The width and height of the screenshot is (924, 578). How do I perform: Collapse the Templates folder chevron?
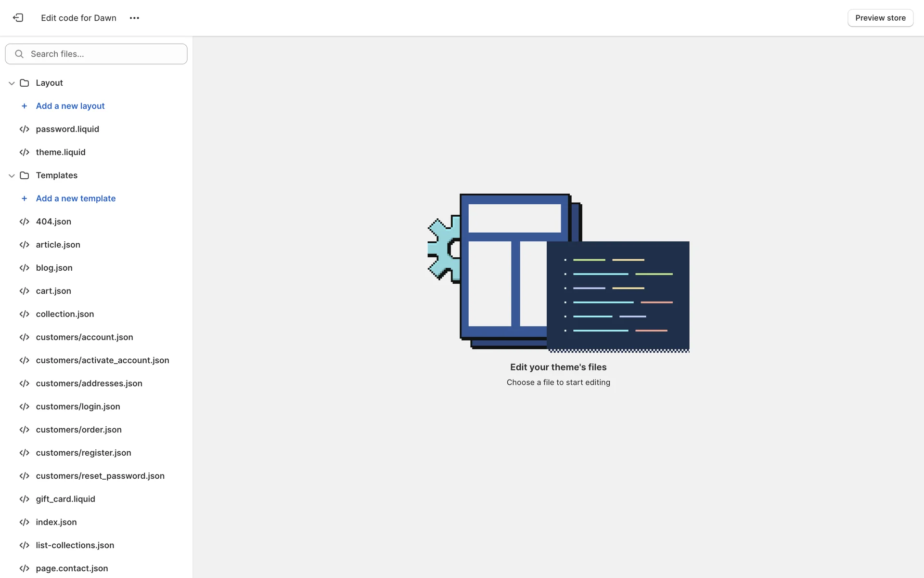[12, 175]
